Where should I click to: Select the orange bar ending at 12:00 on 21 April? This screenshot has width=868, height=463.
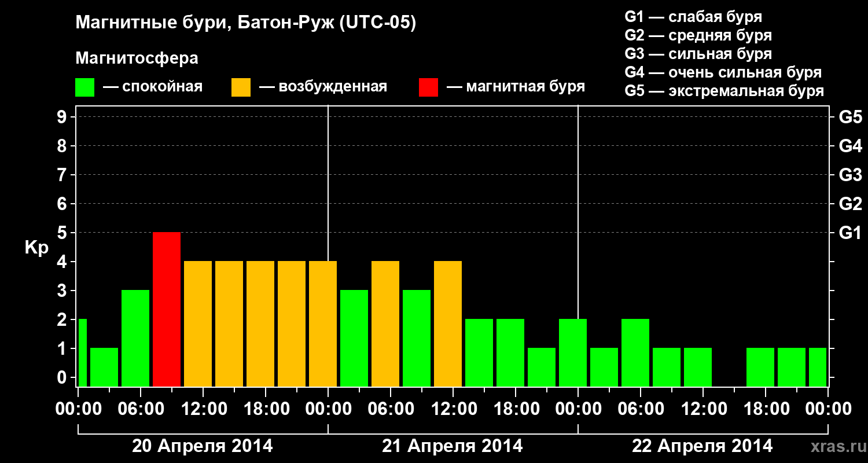tap(448, 324)
